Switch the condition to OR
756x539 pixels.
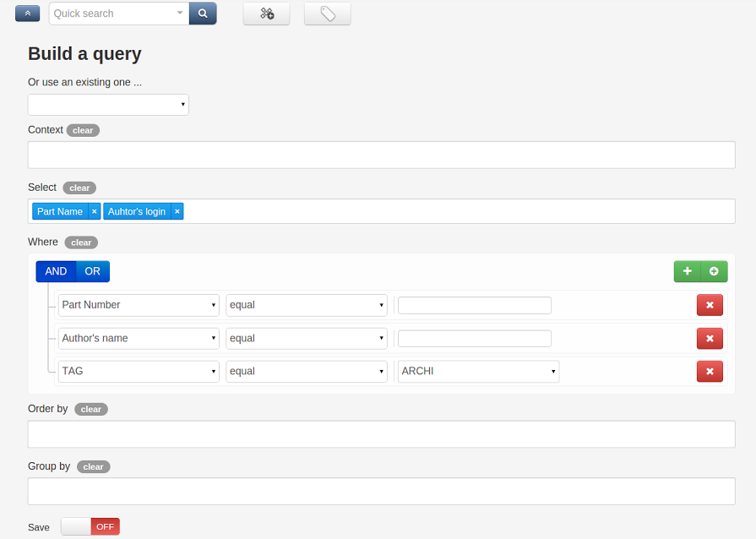point(92,271)
